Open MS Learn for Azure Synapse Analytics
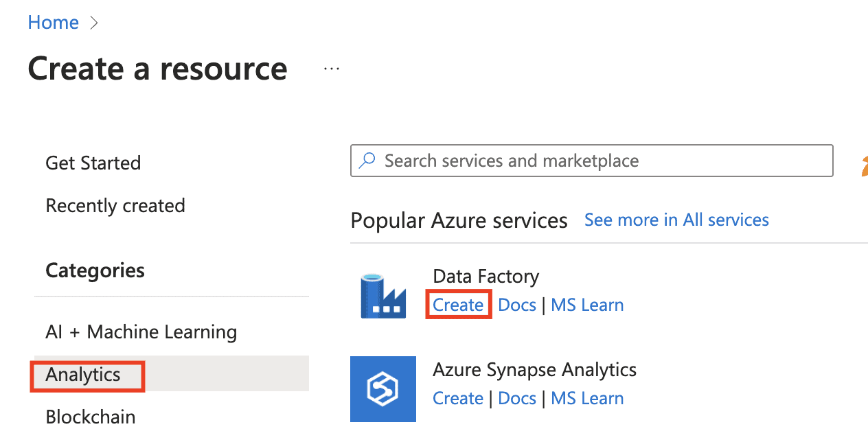The image size is (868, 442). pos(587,399)
